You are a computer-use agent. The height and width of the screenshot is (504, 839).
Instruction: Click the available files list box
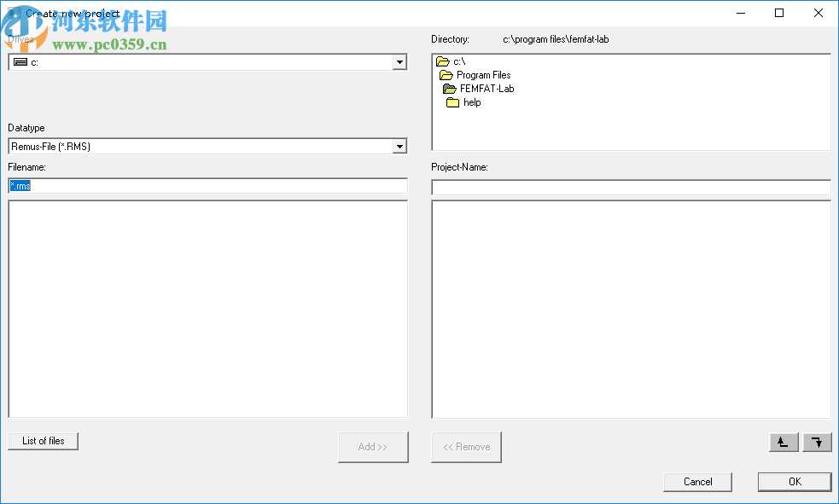pyautogui.click(x=207, y=309)
